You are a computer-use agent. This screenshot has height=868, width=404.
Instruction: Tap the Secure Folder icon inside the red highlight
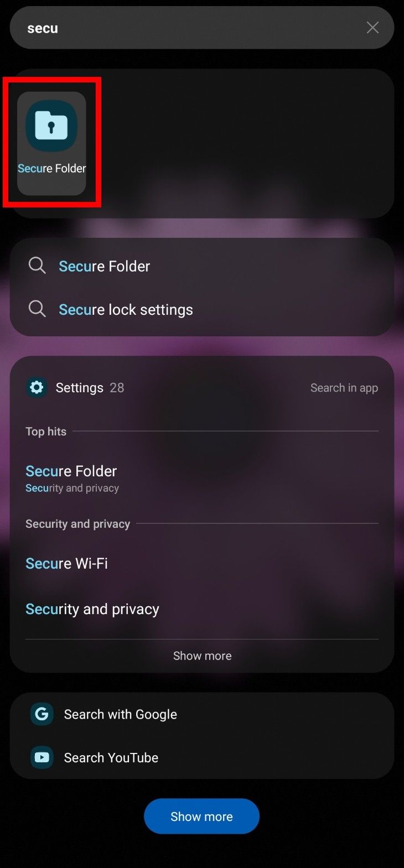pos(51,126)
